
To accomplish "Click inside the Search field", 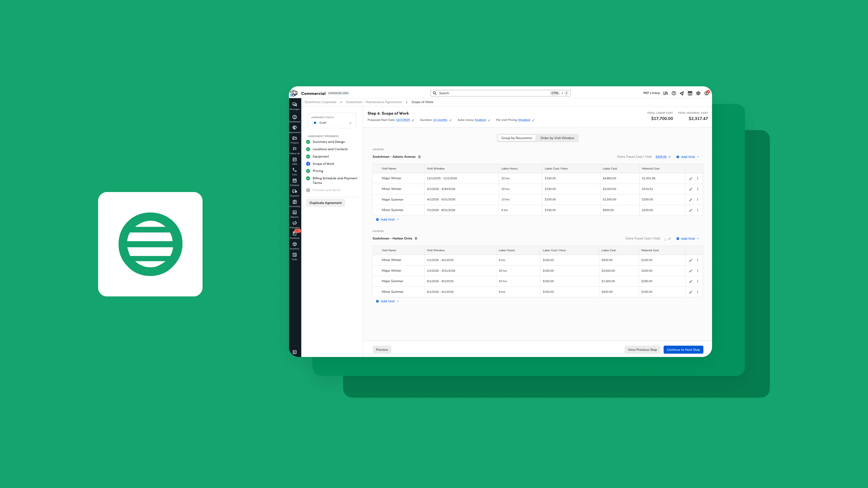I will pyautogui.click(x=492, y=93).
